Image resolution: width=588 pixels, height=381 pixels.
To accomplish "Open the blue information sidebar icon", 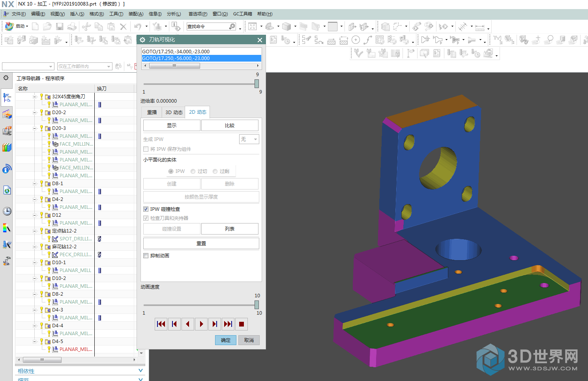I will click(7, 169).
